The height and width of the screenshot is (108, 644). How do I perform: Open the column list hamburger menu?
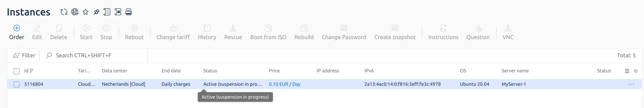pos(627,71)
